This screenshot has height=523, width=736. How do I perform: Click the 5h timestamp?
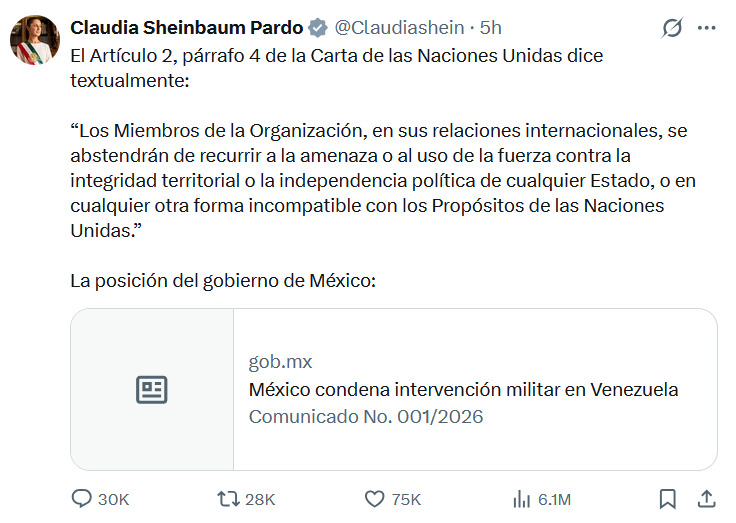click(491, 28)
